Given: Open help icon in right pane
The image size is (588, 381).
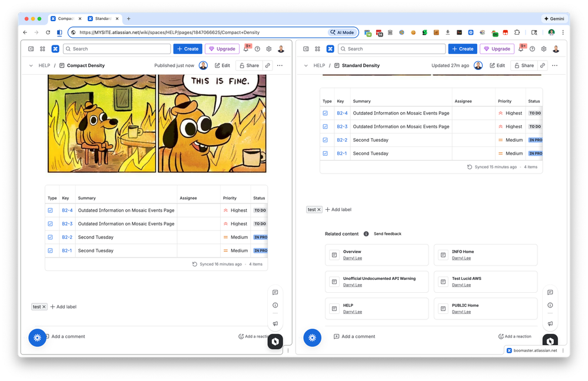Looking at the screenshot, I should pos(533,49).
